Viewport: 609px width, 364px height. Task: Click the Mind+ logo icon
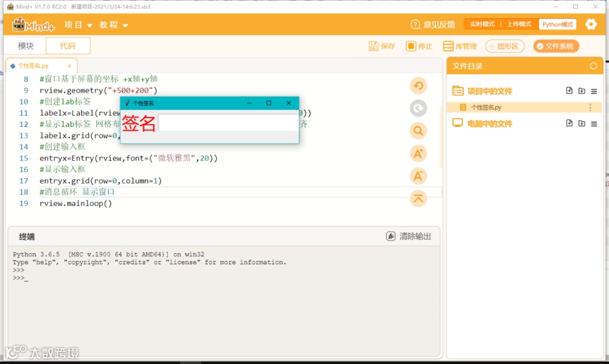point(33,25)
